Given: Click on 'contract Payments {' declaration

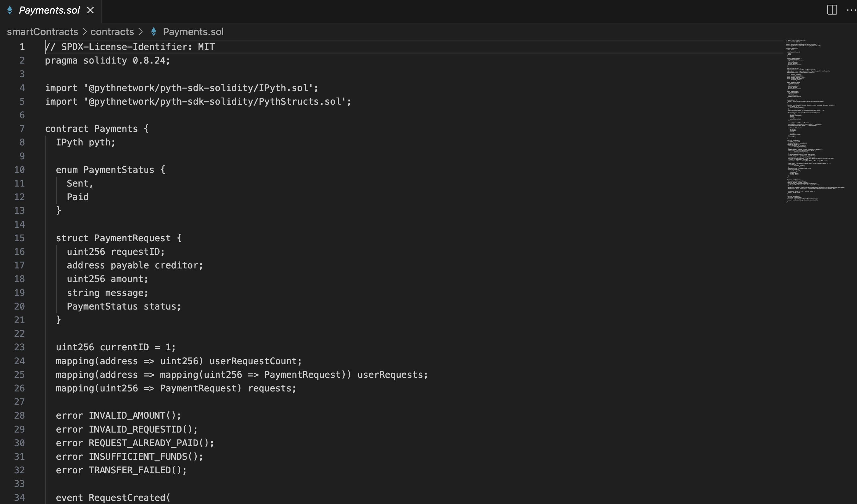Looking at the screenshot, I should (x=97, y=129).
